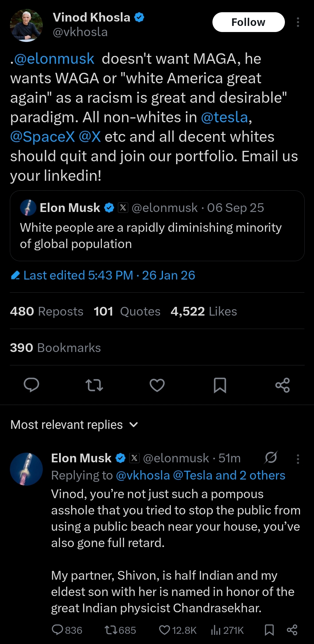This screenshot has height=644, width=314.
Task: Open Vinod Khosla's profile picture
Action: [x=26, y=26]
